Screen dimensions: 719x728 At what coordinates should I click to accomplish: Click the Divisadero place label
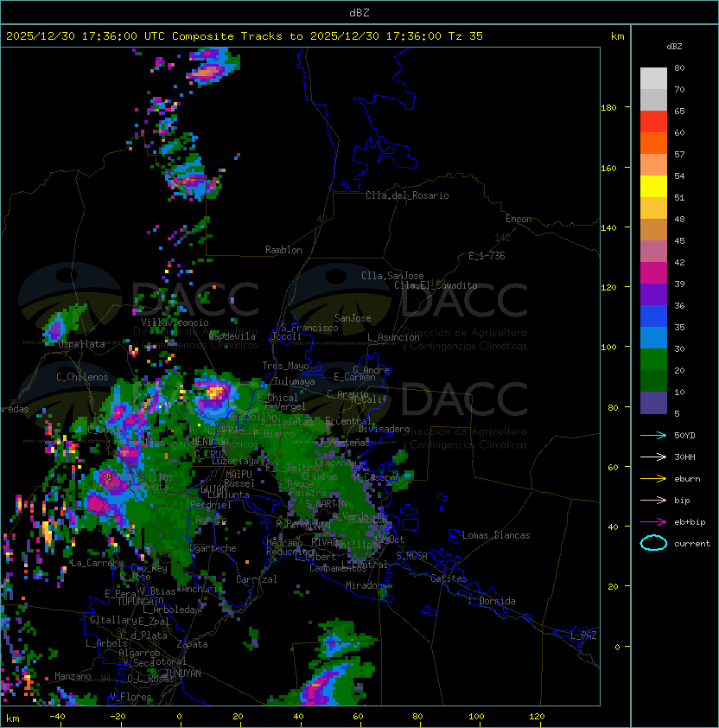coord(385,429)
